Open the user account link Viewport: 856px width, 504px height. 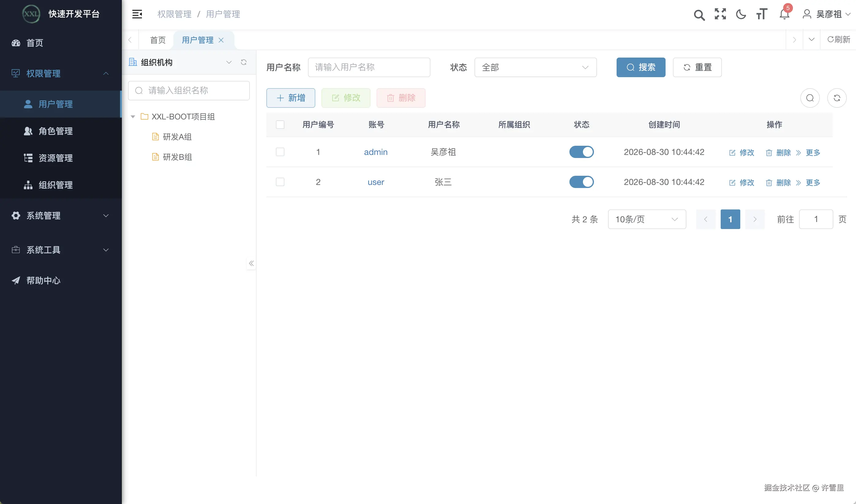[376, 182]
